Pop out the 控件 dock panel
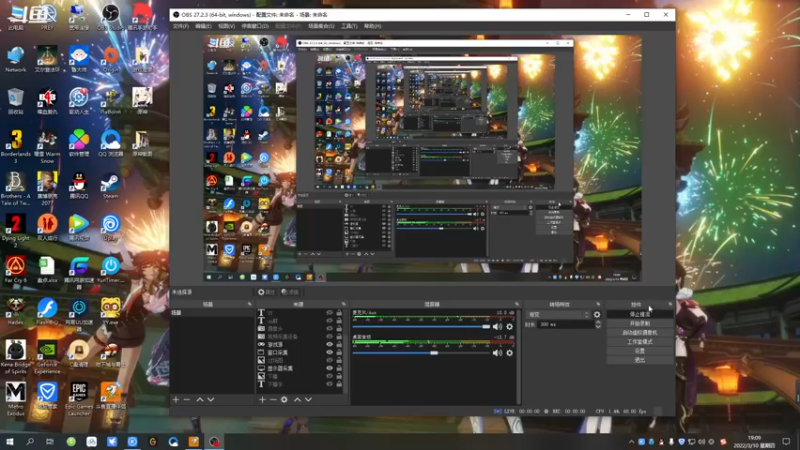This screenshot has width=800, height=450. click(x=670, y=304)
